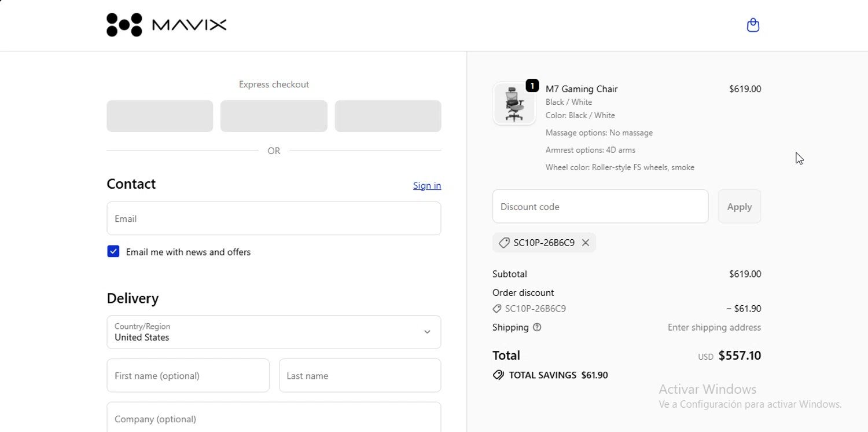Click the tag icon in the SC10P-26B6C9 chip
Image resolution: width=868 pixels, height=432 pixels.
(504, 243)
